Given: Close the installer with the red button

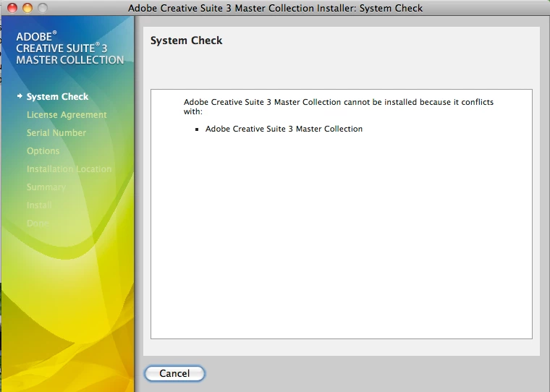Looking at the screenshot, I should pos(12,8).
